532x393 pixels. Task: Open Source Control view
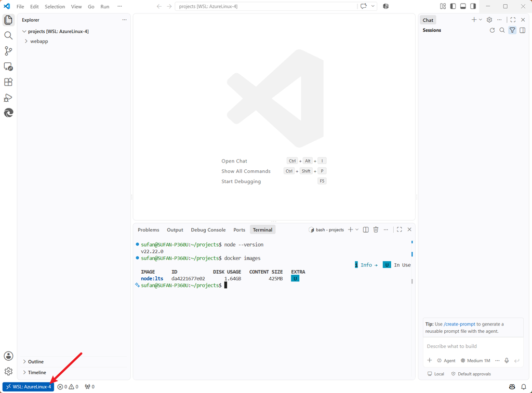click(8, 51)
